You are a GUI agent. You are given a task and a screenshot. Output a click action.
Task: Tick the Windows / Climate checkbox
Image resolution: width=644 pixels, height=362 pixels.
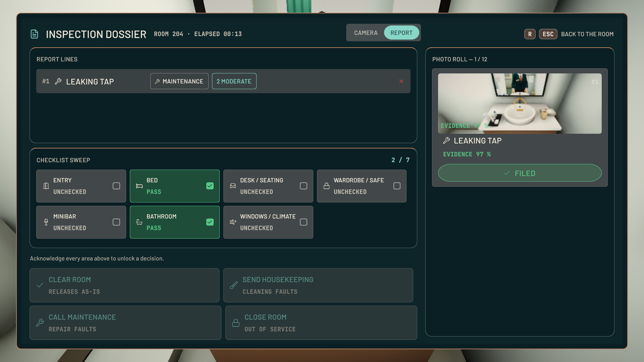click(x=304, y=222)
